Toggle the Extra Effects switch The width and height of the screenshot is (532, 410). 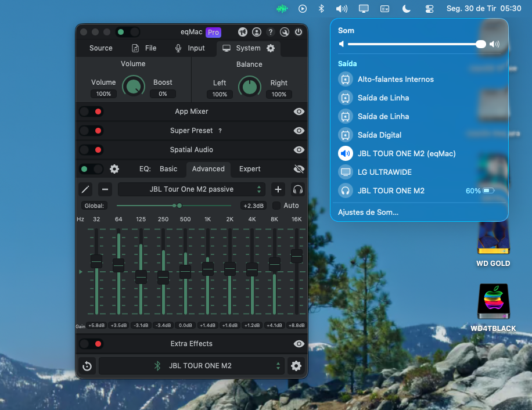tap(91, 344)
